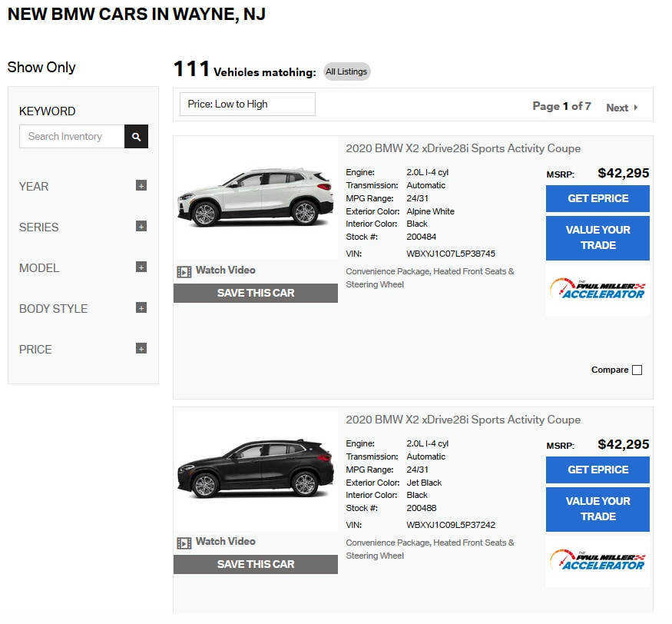
Task: Click the SERIES filter label
Action: coord(38,227)
